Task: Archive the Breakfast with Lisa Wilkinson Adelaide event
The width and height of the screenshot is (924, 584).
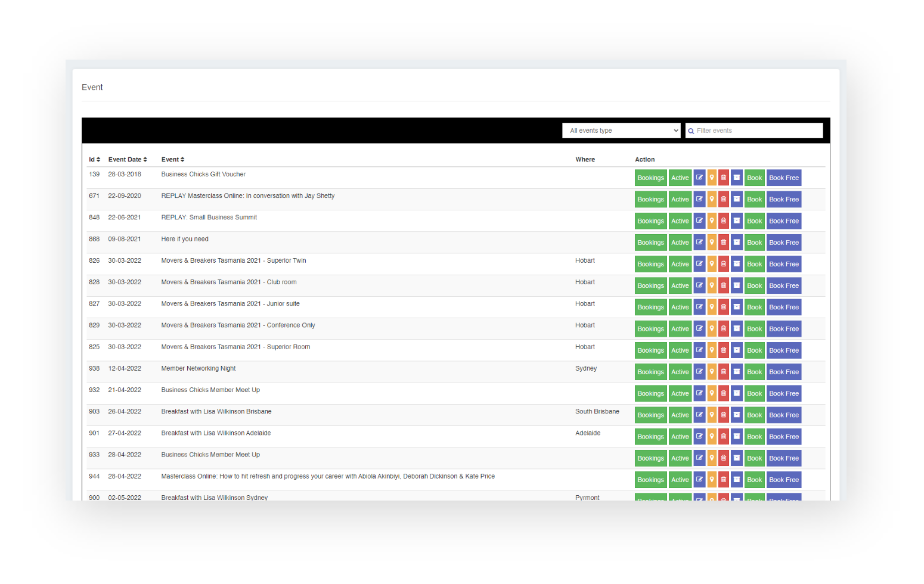Action: click(736, 437)
